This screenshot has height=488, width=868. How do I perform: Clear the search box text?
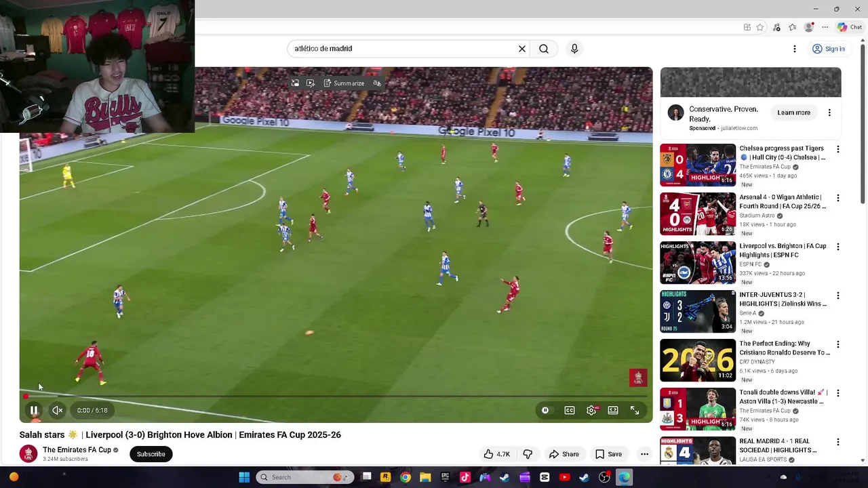coord(522,49)
